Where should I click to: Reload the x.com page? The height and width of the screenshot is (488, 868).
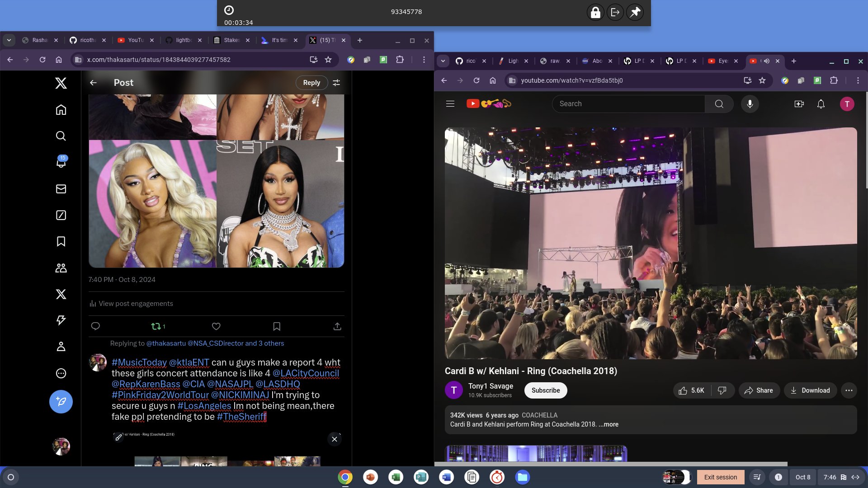[x=42, y=60]
